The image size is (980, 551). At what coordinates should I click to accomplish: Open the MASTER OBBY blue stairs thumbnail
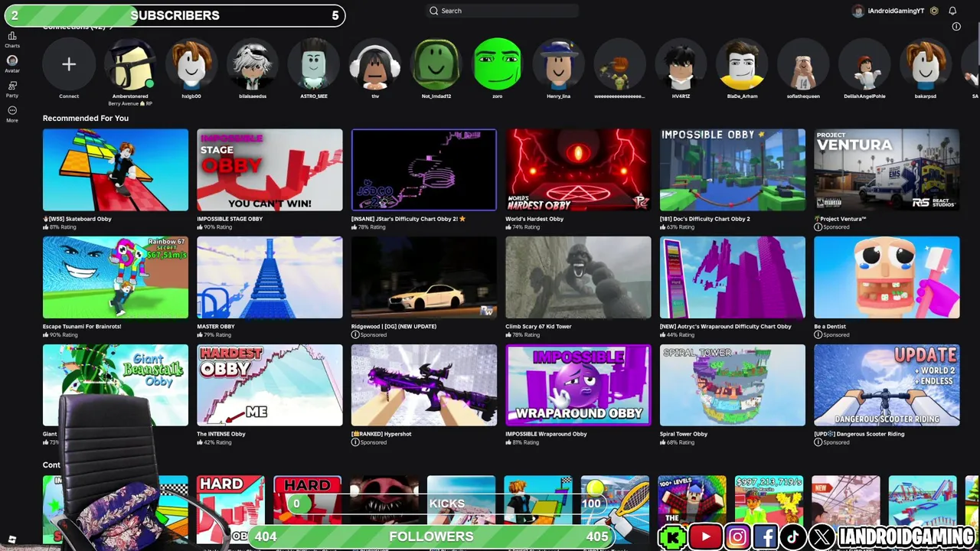click(x=269, y=277)
